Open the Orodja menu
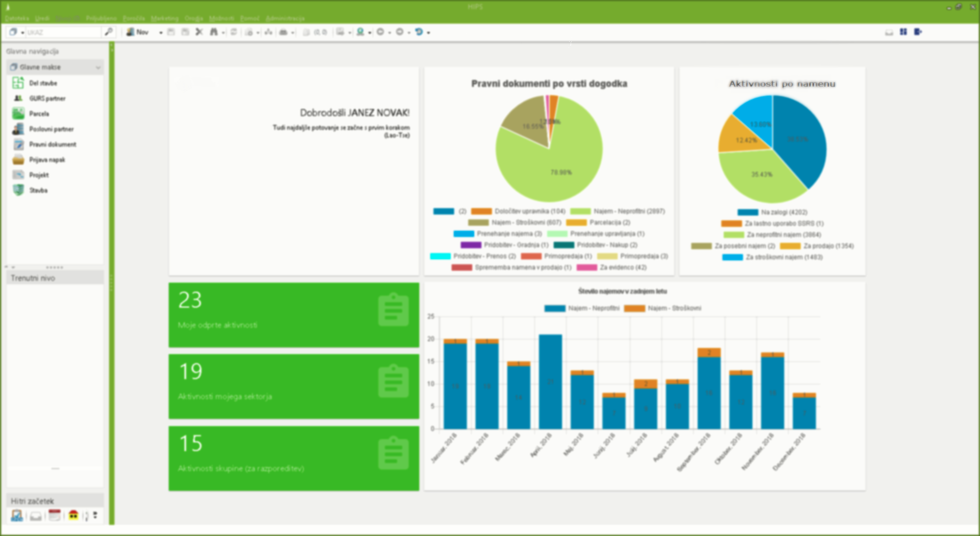This screenshot has height=536, width=980. click(x=194, y=18)
